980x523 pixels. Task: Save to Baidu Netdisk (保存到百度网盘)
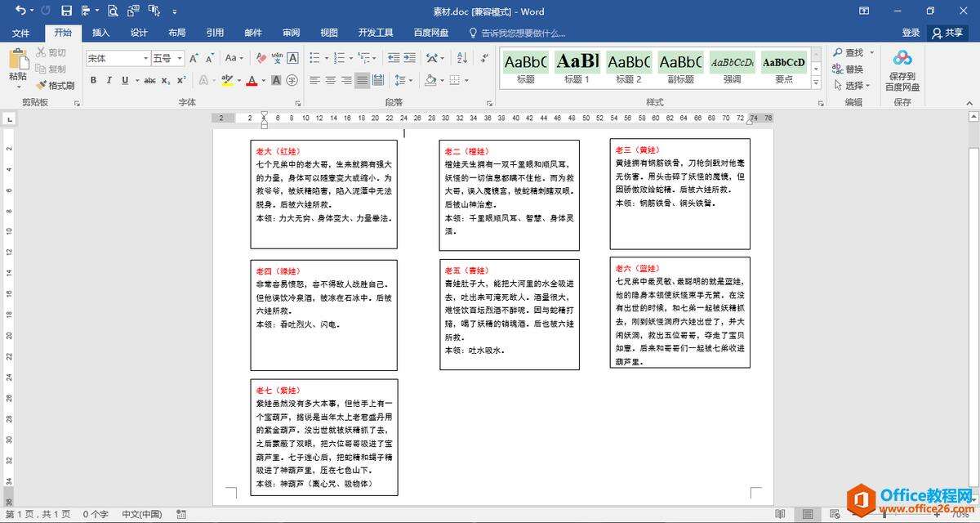tap(902, 69)
